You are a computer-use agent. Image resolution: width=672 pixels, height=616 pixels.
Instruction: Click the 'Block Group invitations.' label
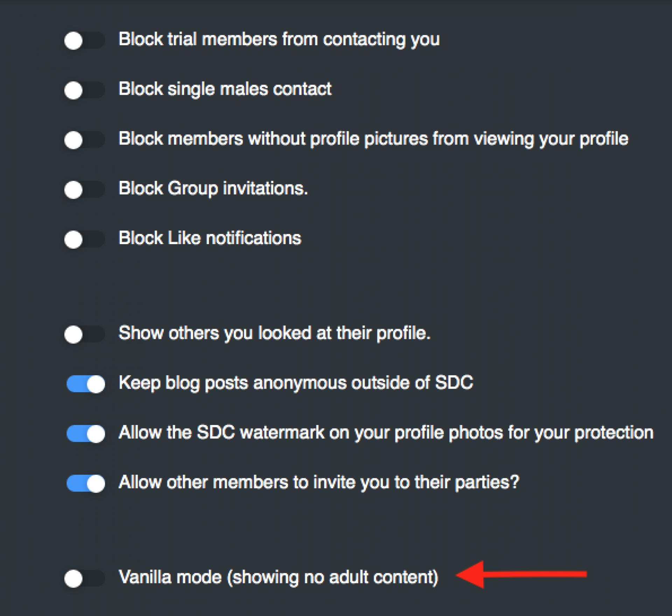(213, 188)
